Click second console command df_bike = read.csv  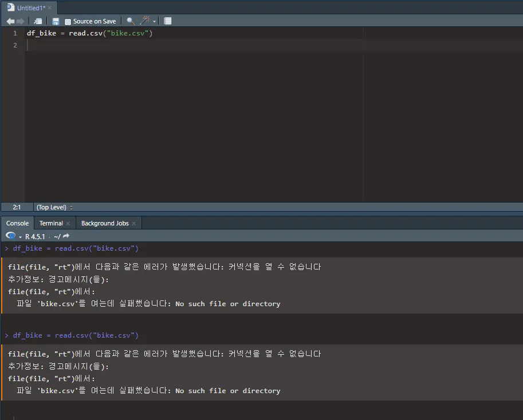tap(76, 335)
